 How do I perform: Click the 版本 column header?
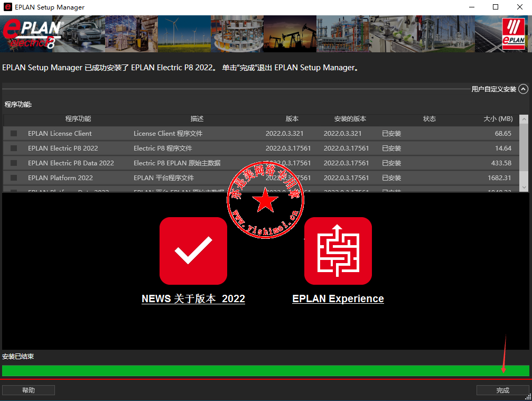point(292,119)
